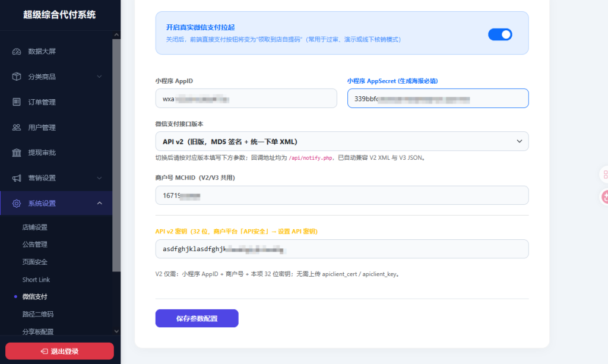The height and width of the screenshot is (364, 608).
Task: Click the 退出登录 button
Action: 59,351
